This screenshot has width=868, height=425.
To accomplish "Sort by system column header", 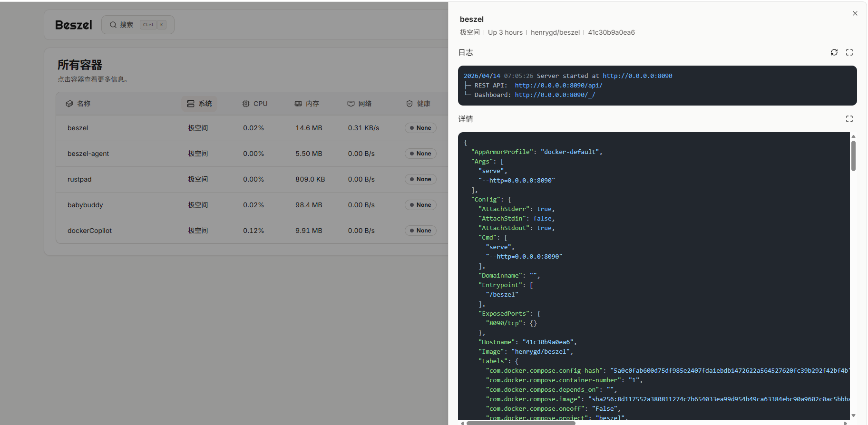I will tap(199, 104).
